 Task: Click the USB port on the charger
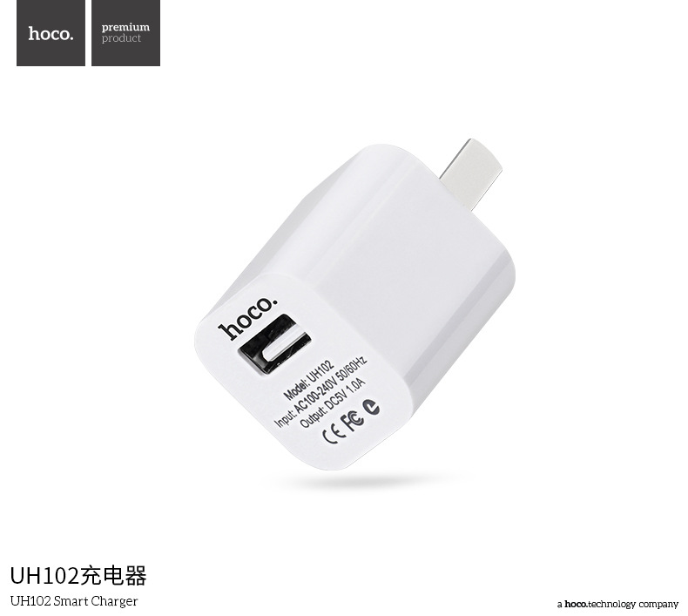click(275, 344)
